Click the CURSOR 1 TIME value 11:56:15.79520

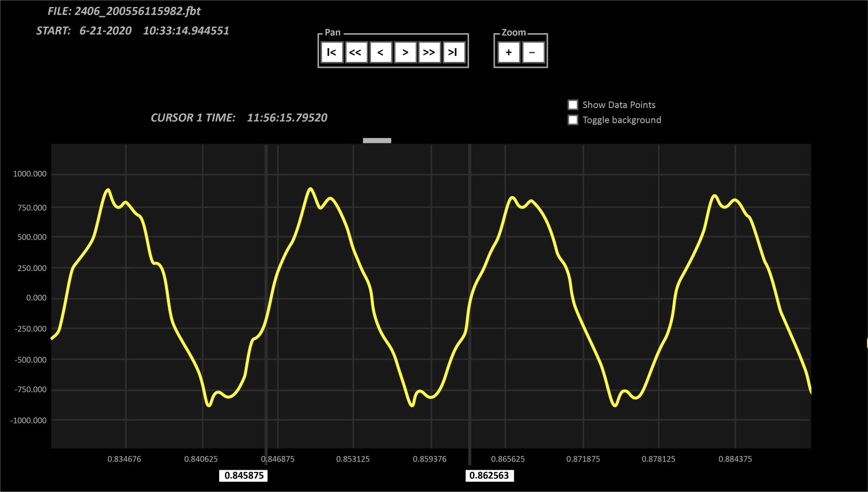pos(287,118)
